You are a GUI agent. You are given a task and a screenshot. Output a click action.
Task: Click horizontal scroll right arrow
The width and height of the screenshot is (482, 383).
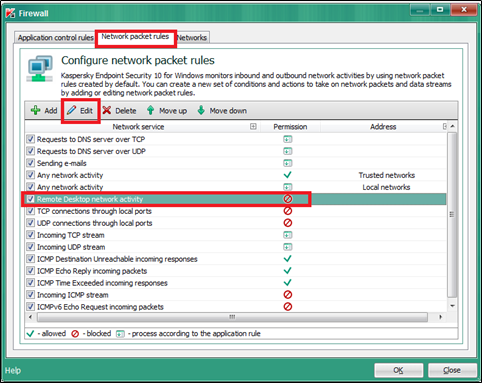[x=441, y=317]
